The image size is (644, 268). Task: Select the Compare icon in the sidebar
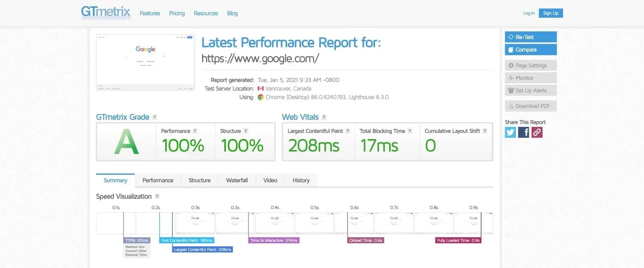coord(511,49)
